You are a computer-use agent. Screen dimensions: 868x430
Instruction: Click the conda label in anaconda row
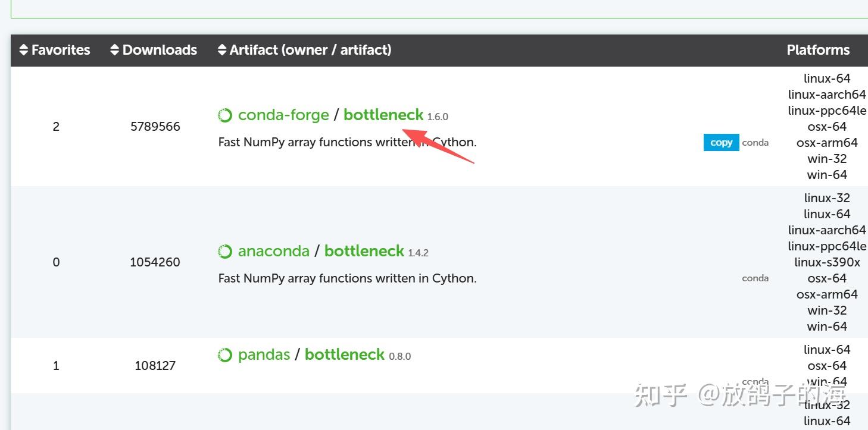(755, 278)
